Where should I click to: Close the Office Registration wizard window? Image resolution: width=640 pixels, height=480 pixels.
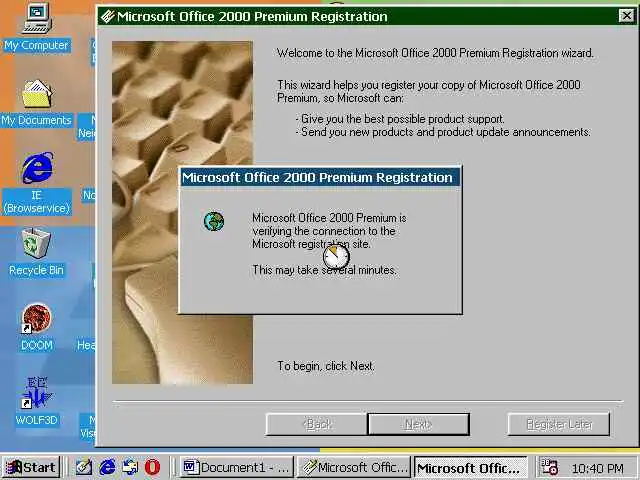pyautogui.click(x=626, y=16)
